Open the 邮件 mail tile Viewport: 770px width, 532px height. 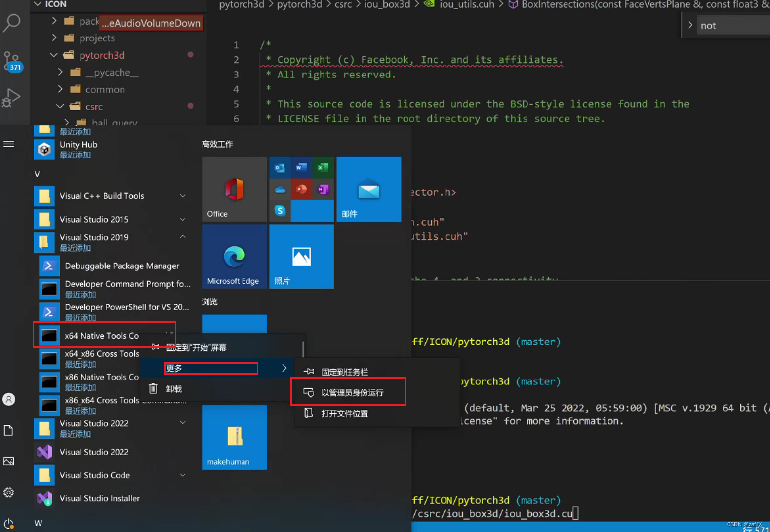click(x=368, y=189)
